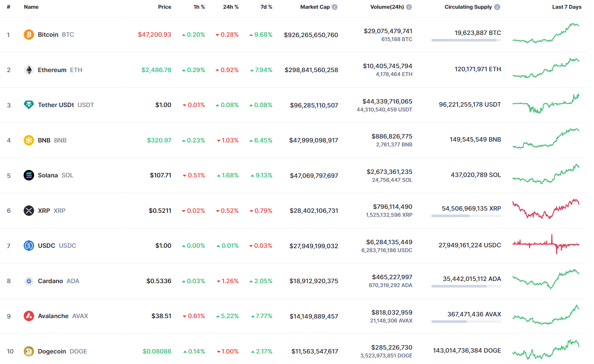594x364 pixels.
Task: Click the Market Cap info icon
Action: 335,7
